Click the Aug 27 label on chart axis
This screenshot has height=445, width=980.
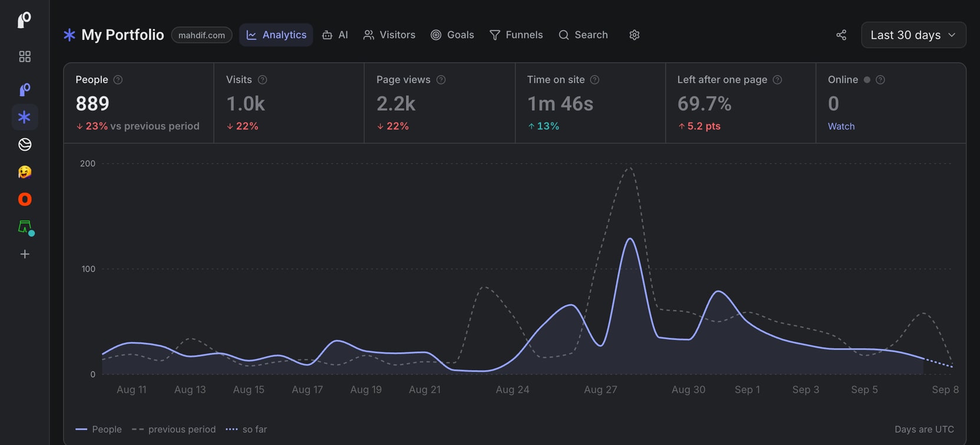(600, 389)
